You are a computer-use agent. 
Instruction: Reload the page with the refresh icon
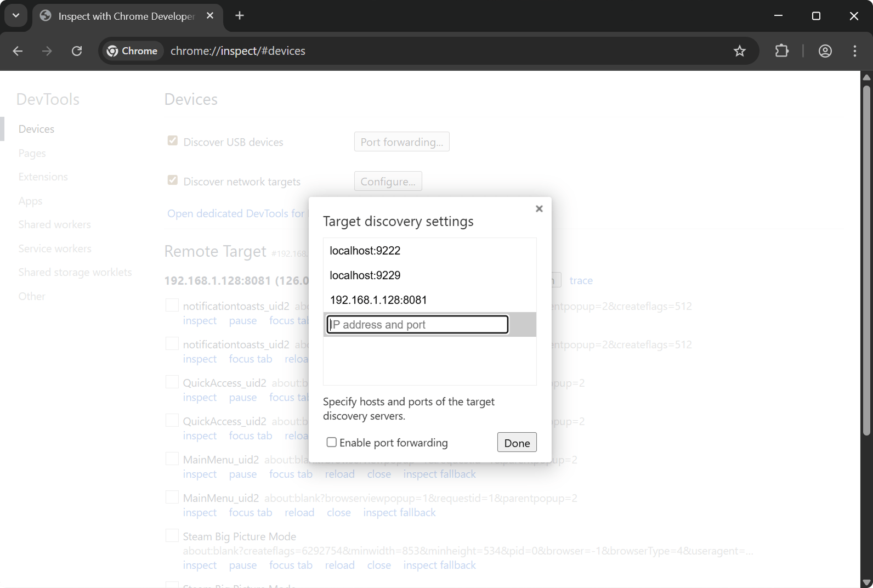(77, 51)
